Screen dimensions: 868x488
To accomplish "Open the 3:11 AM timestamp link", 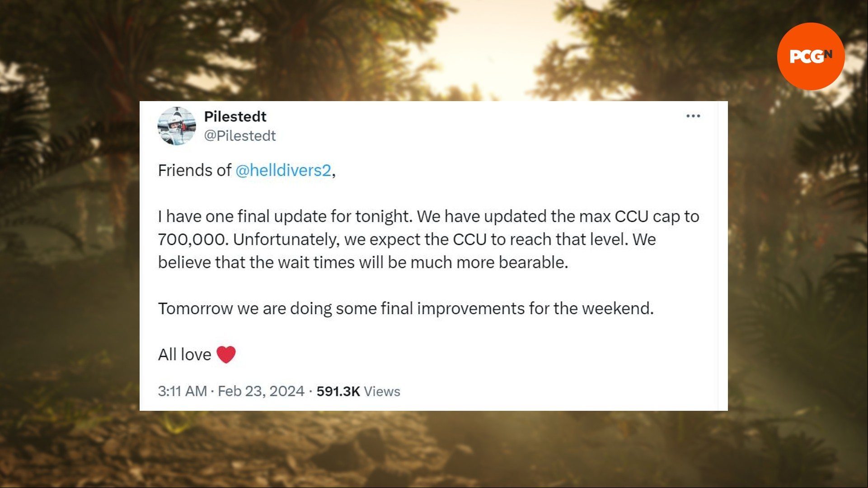I will 182,391.
